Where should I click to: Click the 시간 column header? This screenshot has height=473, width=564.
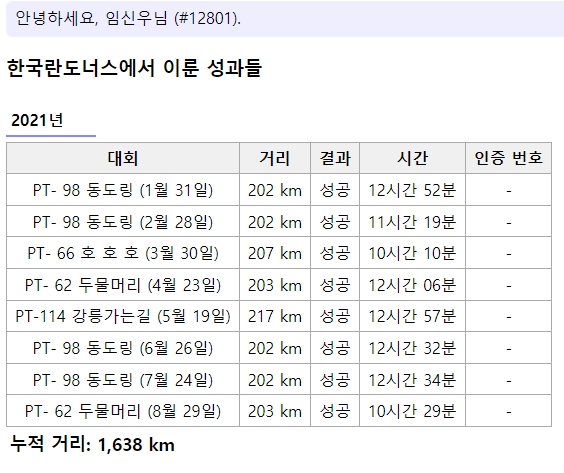[412, 158]
